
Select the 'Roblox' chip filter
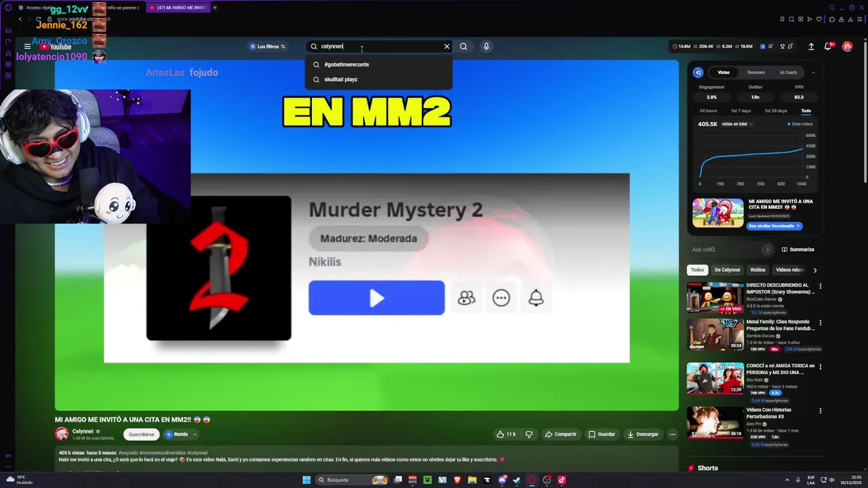tap(757, 270)
